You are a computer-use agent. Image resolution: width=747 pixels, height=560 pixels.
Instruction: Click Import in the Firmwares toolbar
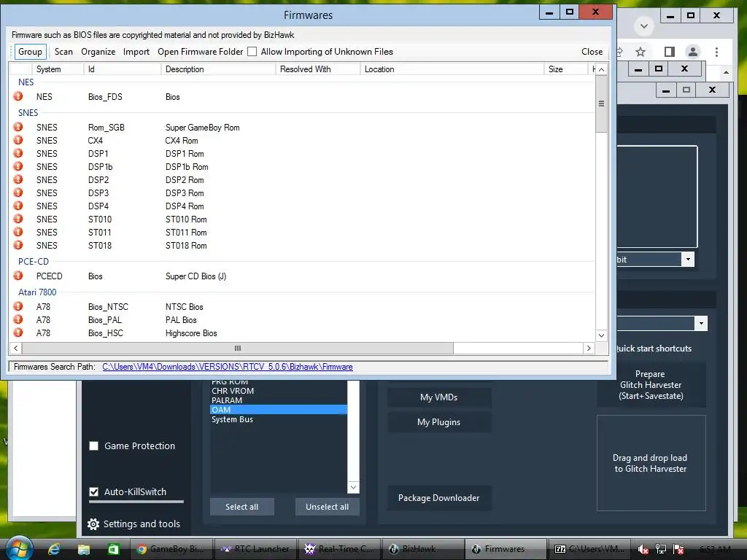(136, 52)
